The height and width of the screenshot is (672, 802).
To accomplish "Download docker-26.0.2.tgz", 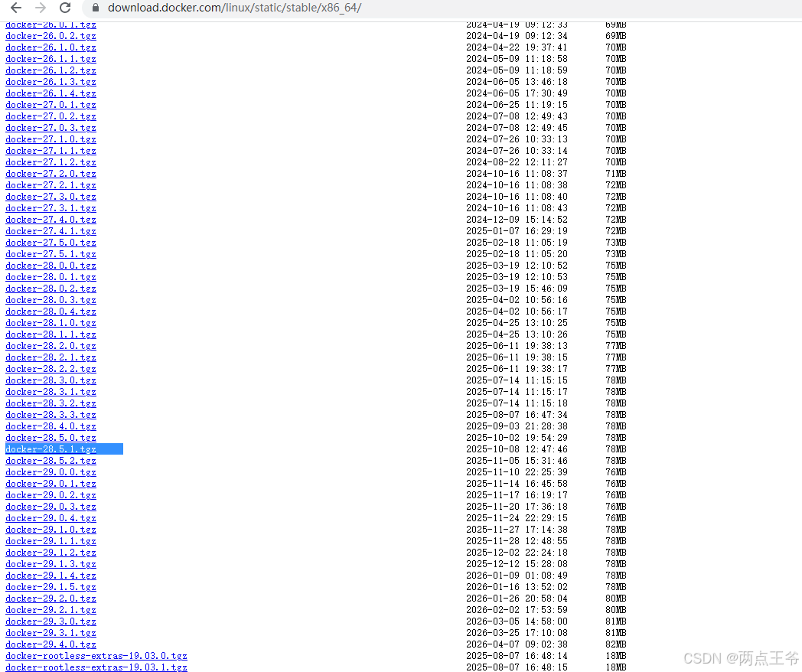I will pyautogui.click(x=51, y=36).
